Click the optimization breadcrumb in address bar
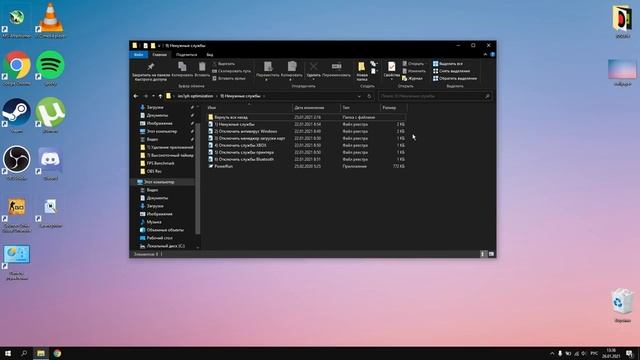The image size is (640, 360). (195, 96)
